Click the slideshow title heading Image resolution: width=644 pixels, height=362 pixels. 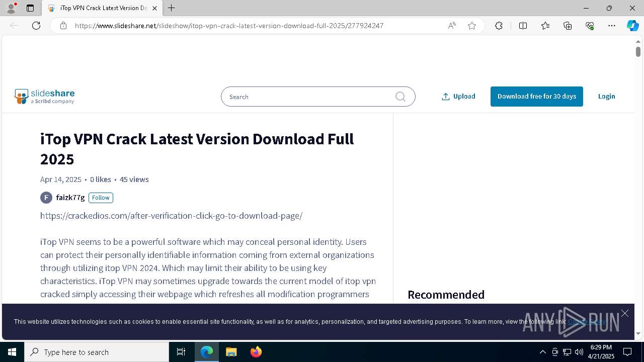tap(197, 149)
